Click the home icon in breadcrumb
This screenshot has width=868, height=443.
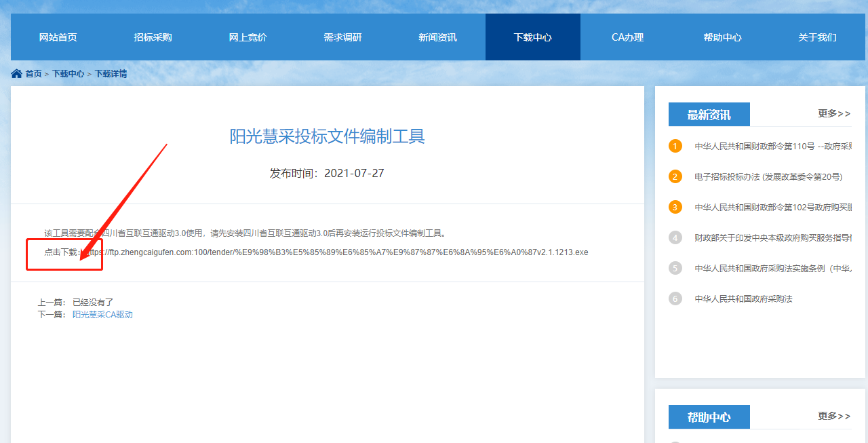(x=16, y=73)
